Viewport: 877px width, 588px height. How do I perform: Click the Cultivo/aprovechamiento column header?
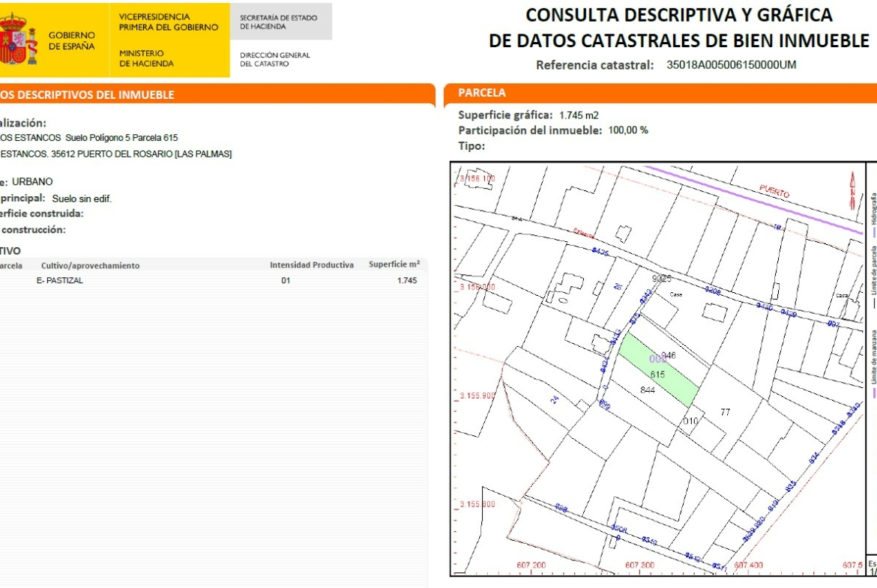tap(90, 265)
